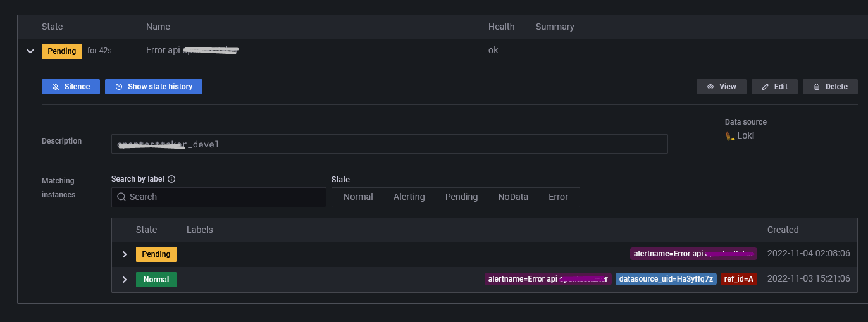The width and height of the screenshot is (868, 322).
Task: Expand the Normal instance row
Action: [x=125, y=280]
